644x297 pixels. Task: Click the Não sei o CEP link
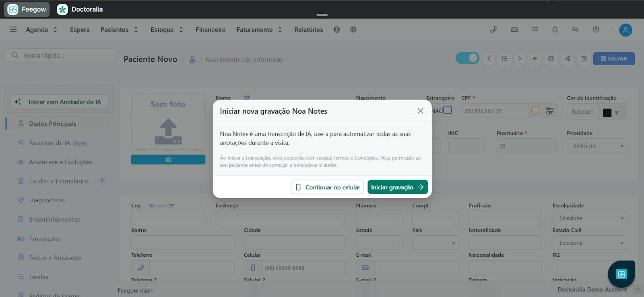(x=161, y=206)
